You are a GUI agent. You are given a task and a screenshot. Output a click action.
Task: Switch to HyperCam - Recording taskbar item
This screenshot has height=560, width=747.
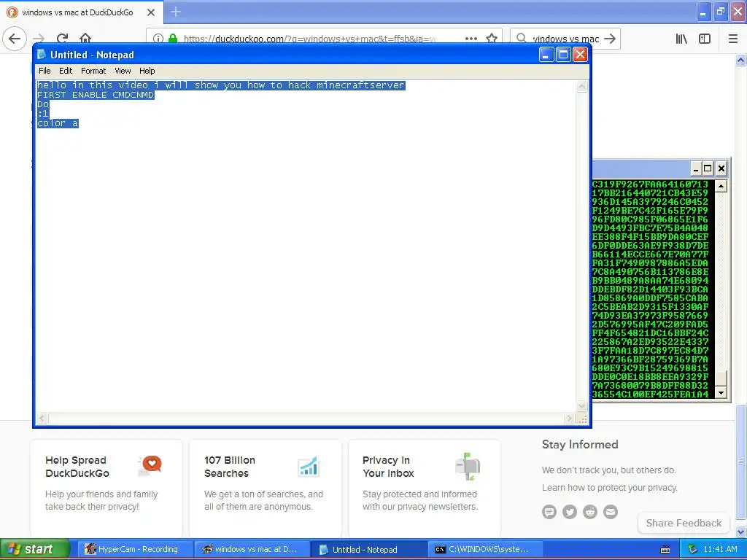click(x=135, y=549)
